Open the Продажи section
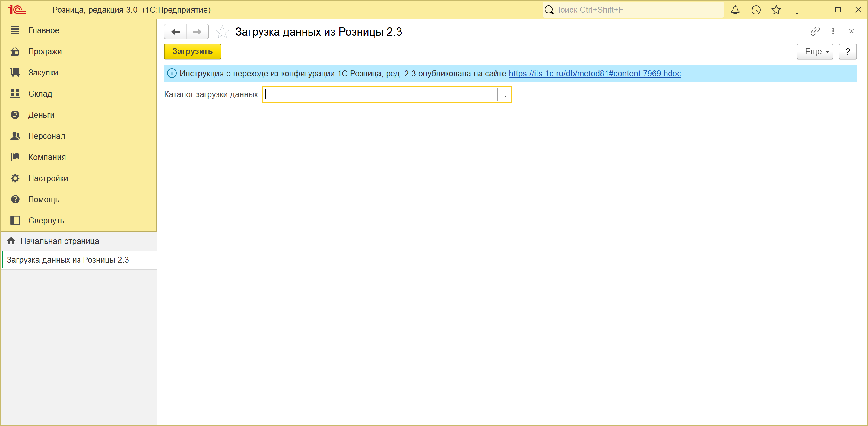This screenshot has width=868, height=426. coord(78,52)
